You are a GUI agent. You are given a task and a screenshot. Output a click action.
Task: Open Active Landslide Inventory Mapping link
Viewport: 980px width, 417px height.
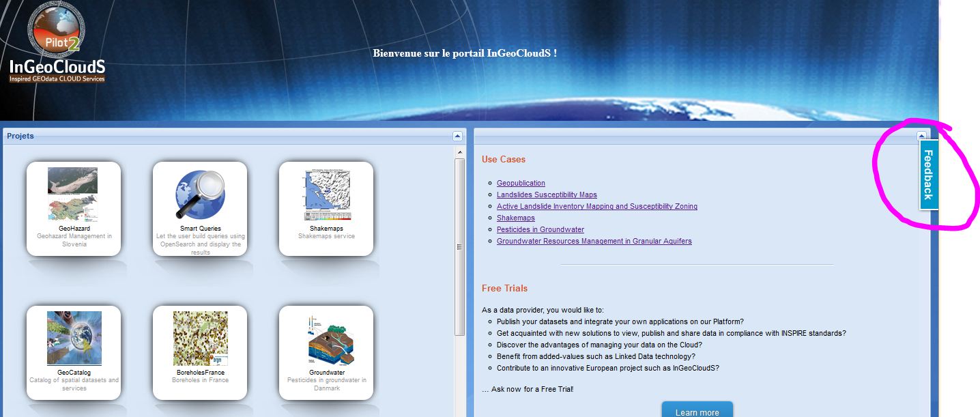[597, 206]
